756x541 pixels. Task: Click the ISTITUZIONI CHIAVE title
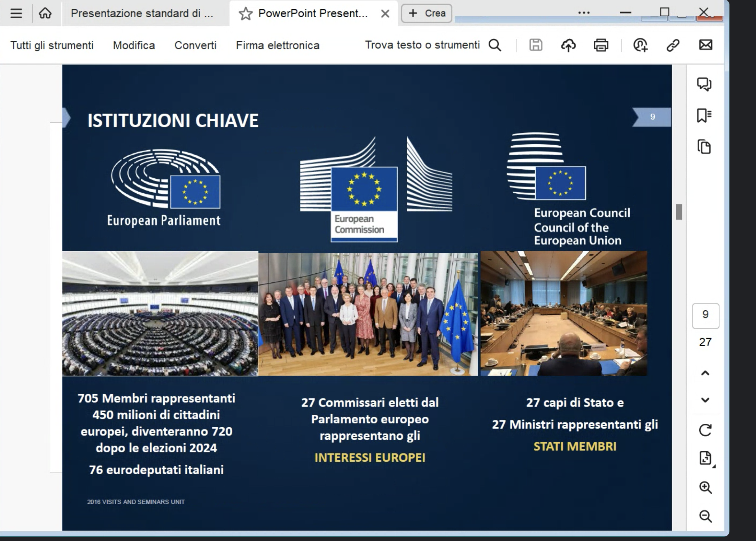173,120
